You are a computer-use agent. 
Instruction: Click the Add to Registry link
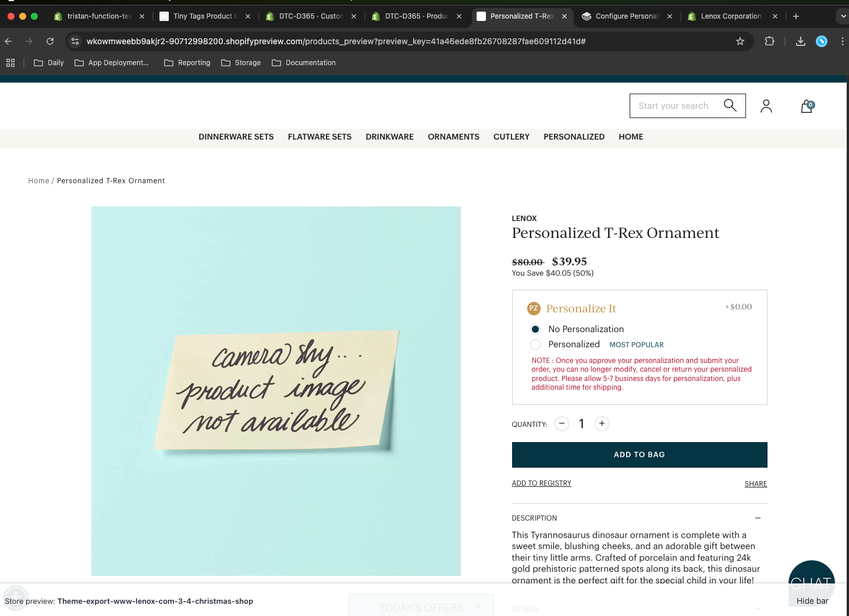pyautogui.click(x=541, y=483)
